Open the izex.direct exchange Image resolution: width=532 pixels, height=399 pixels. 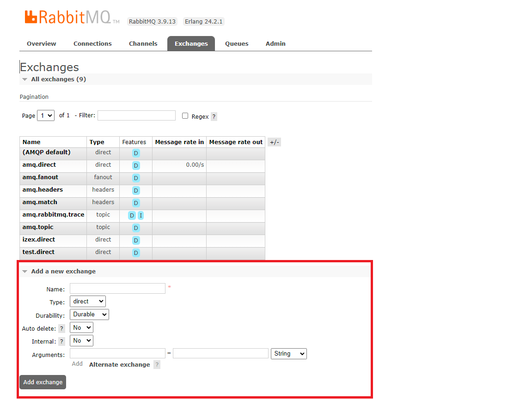pos(39,240)
